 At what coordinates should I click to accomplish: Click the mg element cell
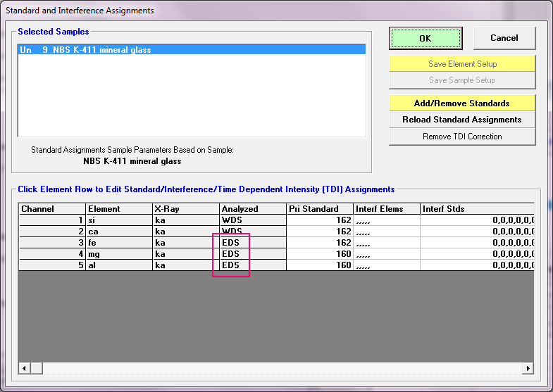tap(118, 254)
